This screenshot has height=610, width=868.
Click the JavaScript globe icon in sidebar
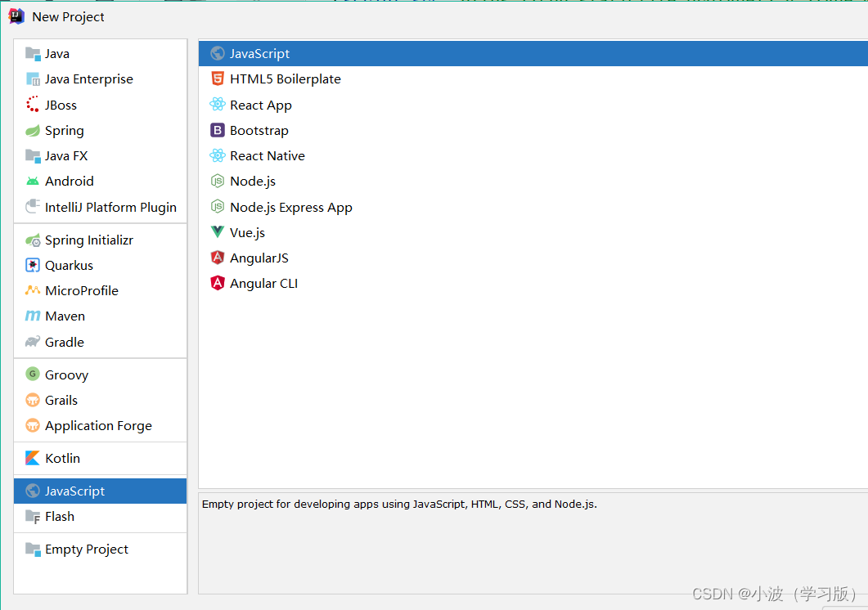pyautogui.click(x=33, y=491)
